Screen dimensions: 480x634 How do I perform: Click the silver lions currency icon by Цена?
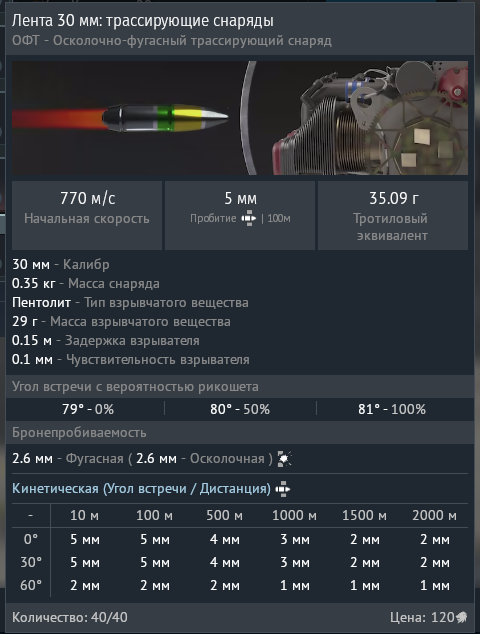point(461,617)
